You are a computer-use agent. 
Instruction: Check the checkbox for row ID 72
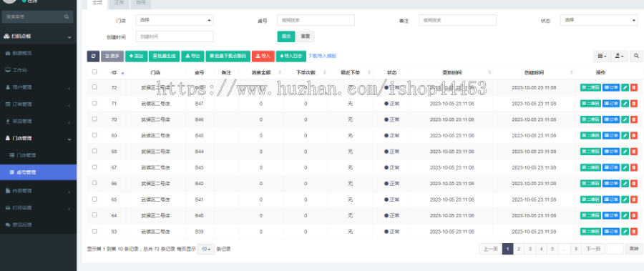point(94,87)
